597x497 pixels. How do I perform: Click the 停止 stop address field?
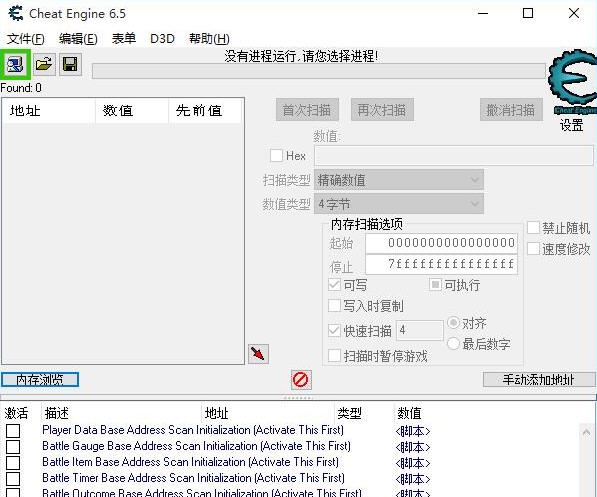click(441, 264)
